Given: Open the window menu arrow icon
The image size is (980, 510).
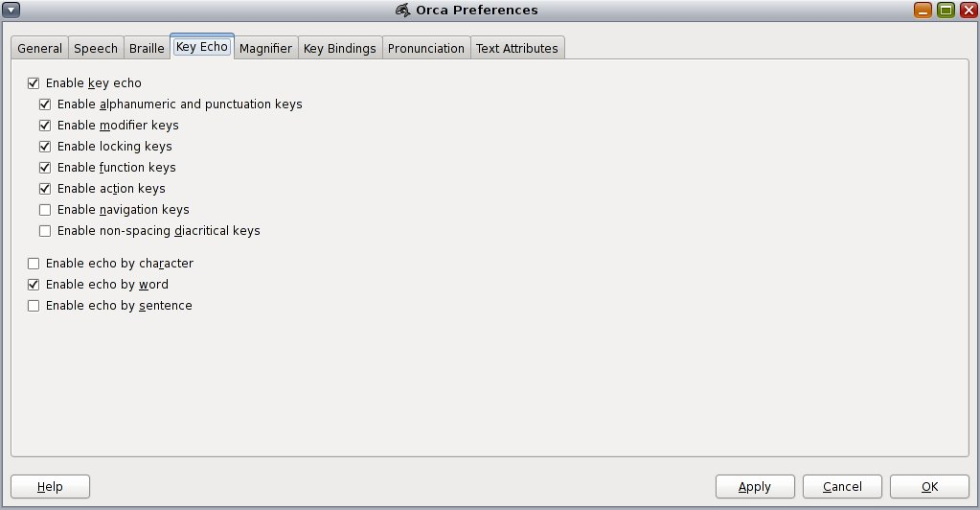Looking at the screenshot, I should click(12, 11).
